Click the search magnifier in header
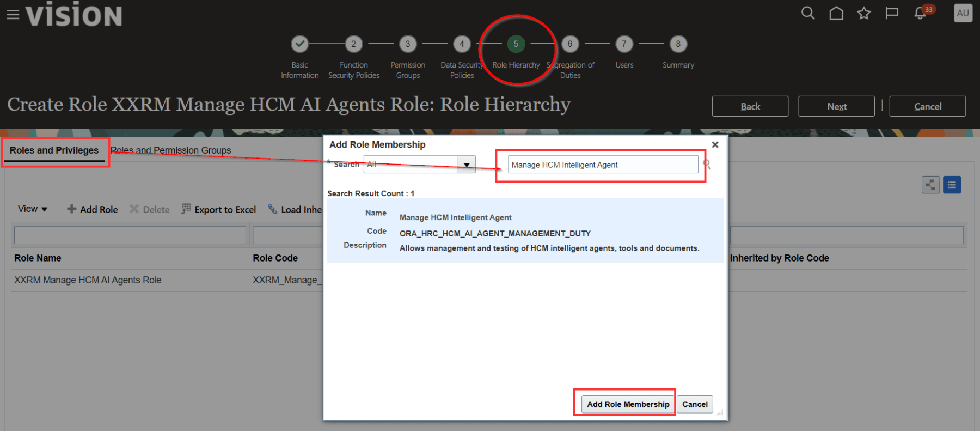This screenshot has width=980, height=431. point(808,13)
